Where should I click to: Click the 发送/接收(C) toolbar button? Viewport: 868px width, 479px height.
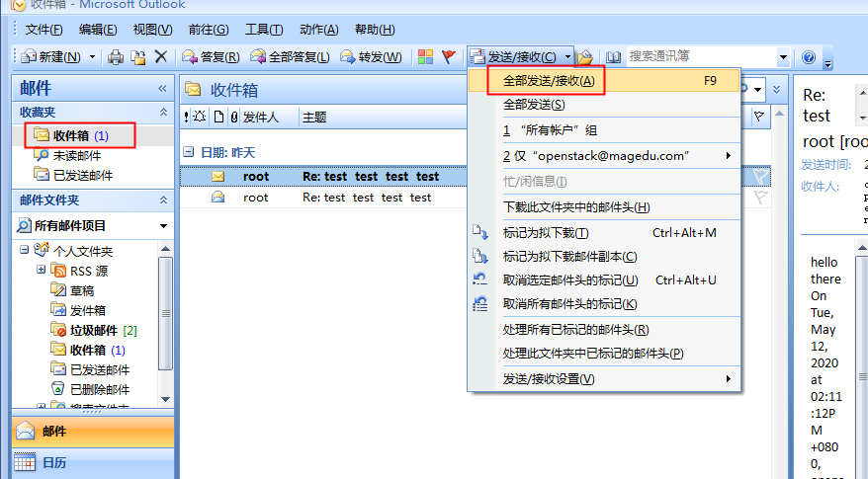tap(513, 57)
